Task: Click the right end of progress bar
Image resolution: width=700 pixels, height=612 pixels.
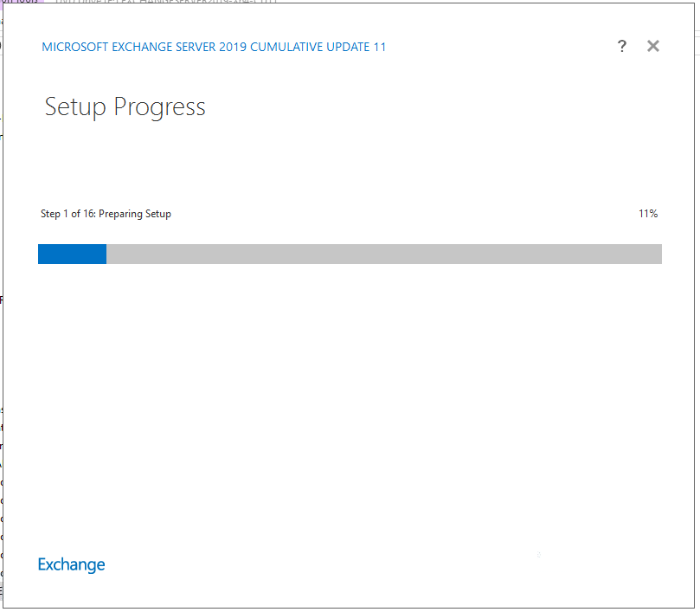Action: pyautogui.click(x=658, y=254)
